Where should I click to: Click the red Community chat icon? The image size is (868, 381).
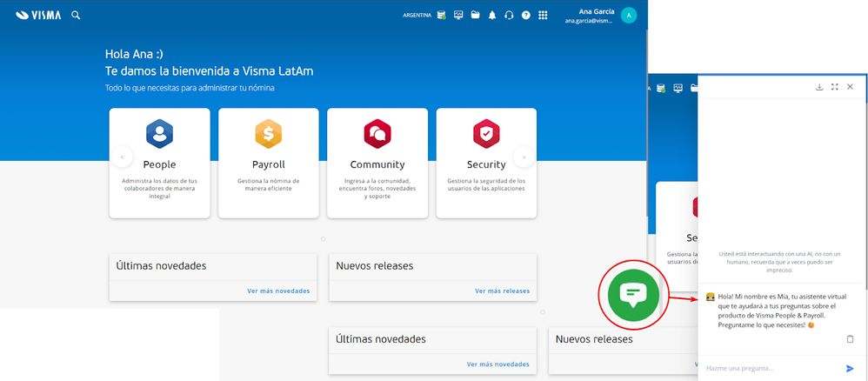pyautogui.click(x=377, y=134)
